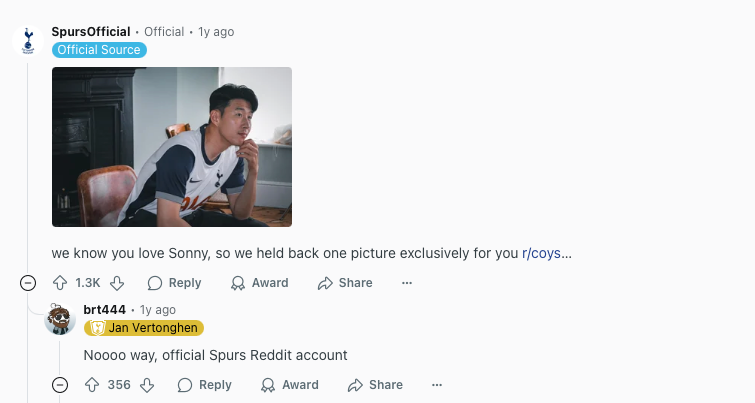Viewport: 755px width, 403px height.
Task: Upvote brt444's reply comment
Action: click(x=92, y=385)
